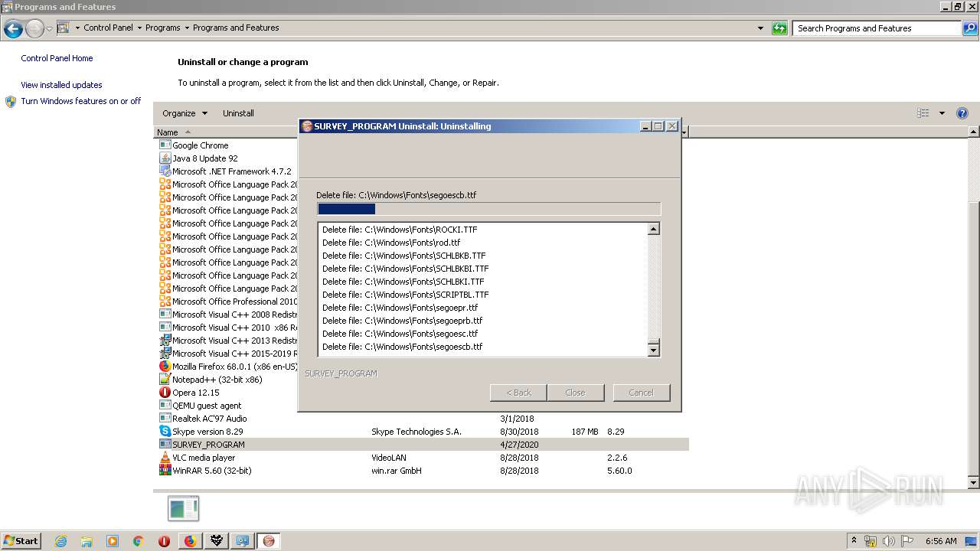
Task: Open View installed updates link
Action: click(61, 85)
